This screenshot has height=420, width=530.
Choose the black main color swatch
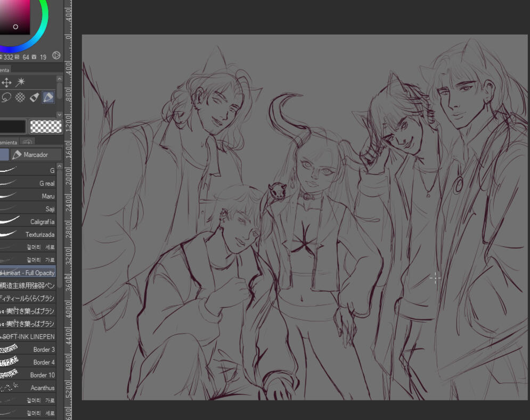click(x=12, y=126)
